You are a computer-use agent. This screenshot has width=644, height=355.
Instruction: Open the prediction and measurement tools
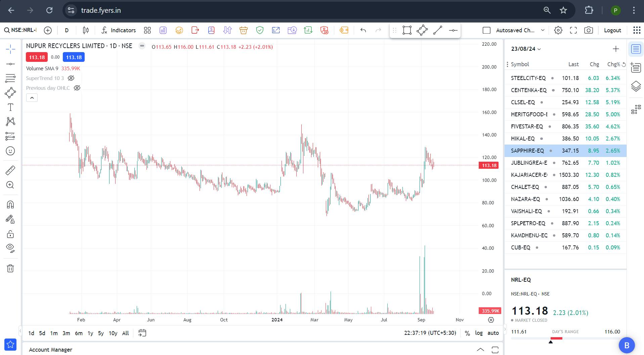point(10,136)
